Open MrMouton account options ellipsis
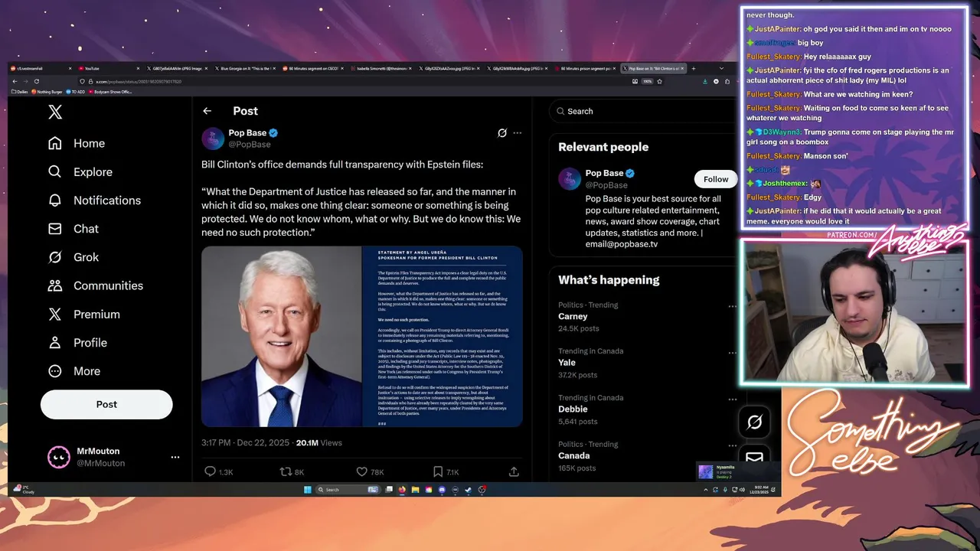This screenshot has width=980, height=551. point(175,457)
